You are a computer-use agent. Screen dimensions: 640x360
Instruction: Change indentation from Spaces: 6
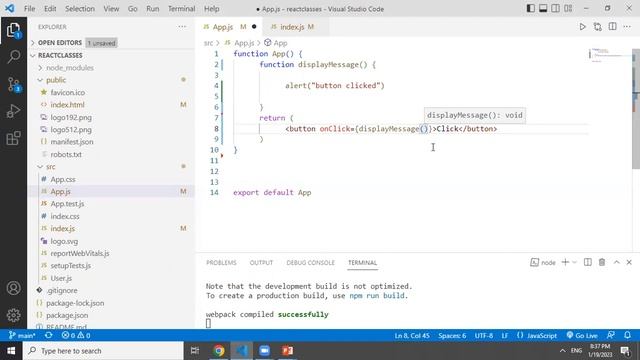pos(452,336)
